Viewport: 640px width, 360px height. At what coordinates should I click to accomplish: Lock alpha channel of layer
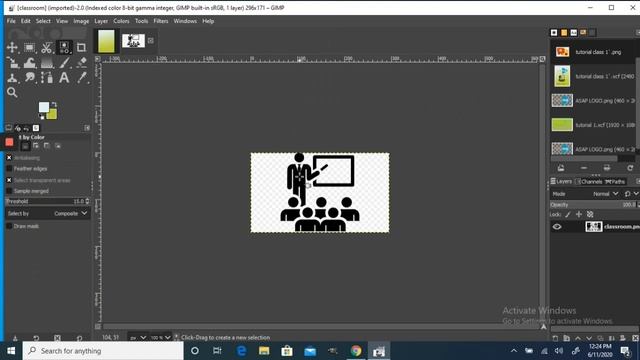[x=590, y=214]
